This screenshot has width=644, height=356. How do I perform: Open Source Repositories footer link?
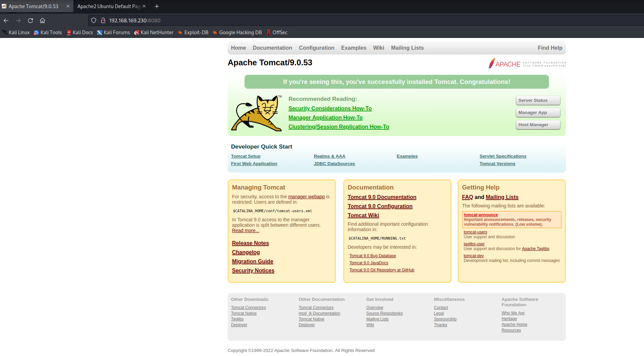pos(384,313)
